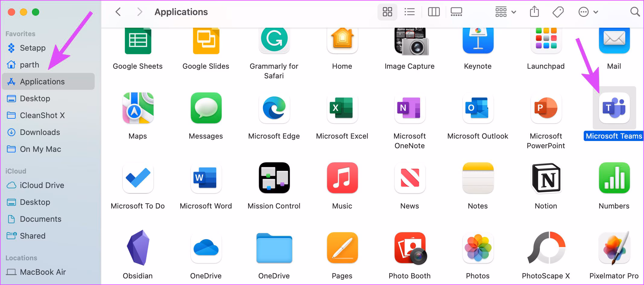Open the On My Mac folder
The height and width of the screenshot is (285, 644).
coord(48,149)
